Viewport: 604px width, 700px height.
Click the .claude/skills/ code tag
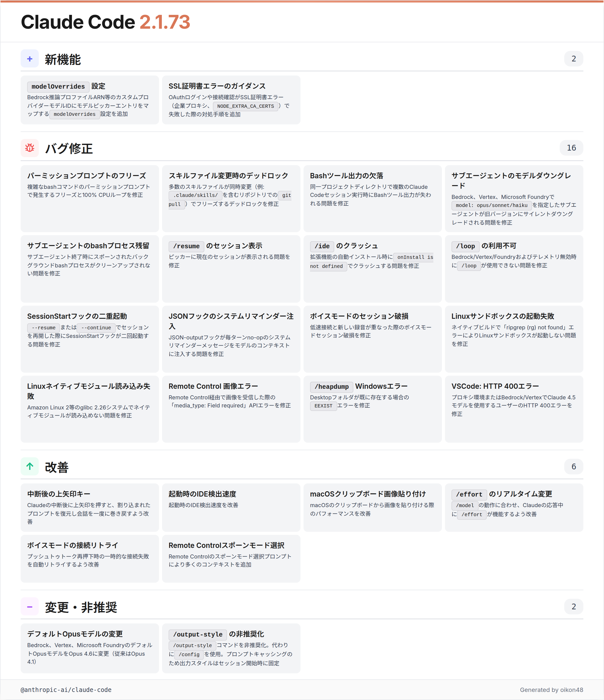pyautogui.click(x=196, y=195)
